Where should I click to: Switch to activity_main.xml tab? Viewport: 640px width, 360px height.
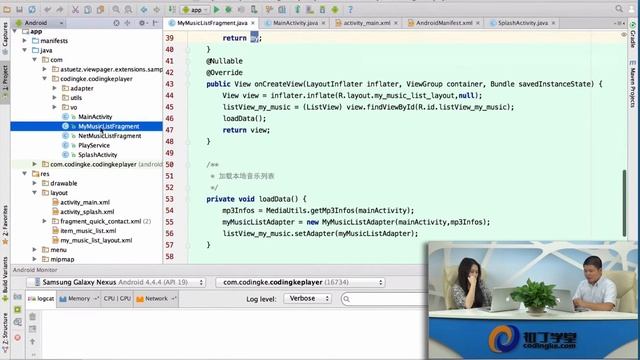[367, 23]
